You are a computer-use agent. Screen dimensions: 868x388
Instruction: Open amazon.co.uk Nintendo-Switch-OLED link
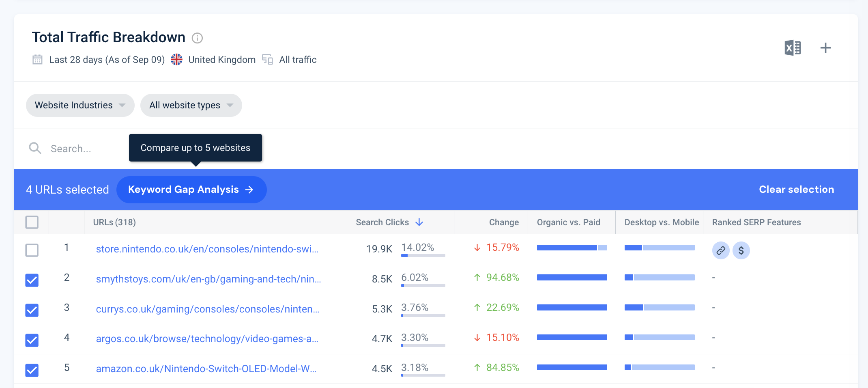206,369
